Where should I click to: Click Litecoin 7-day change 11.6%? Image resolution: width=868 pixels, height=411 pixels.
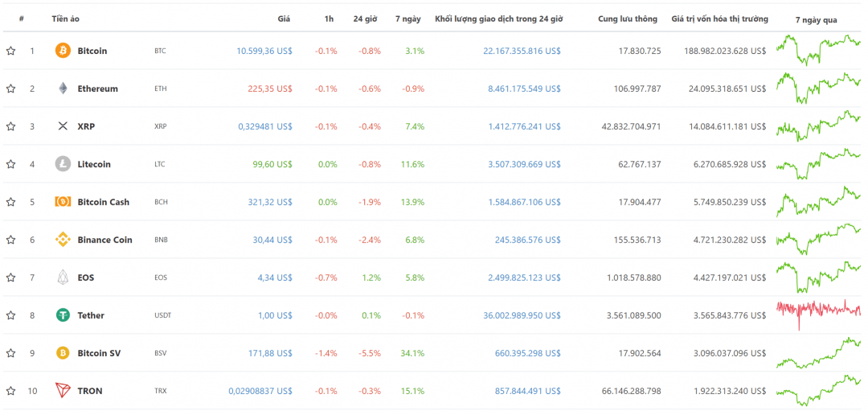[414, 164]
